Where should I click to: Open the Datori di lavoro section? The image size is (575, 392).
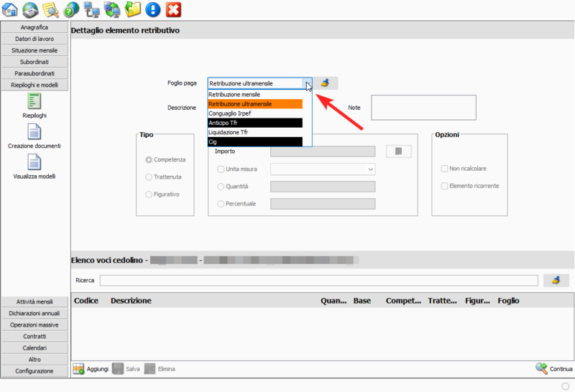(34, 39)
